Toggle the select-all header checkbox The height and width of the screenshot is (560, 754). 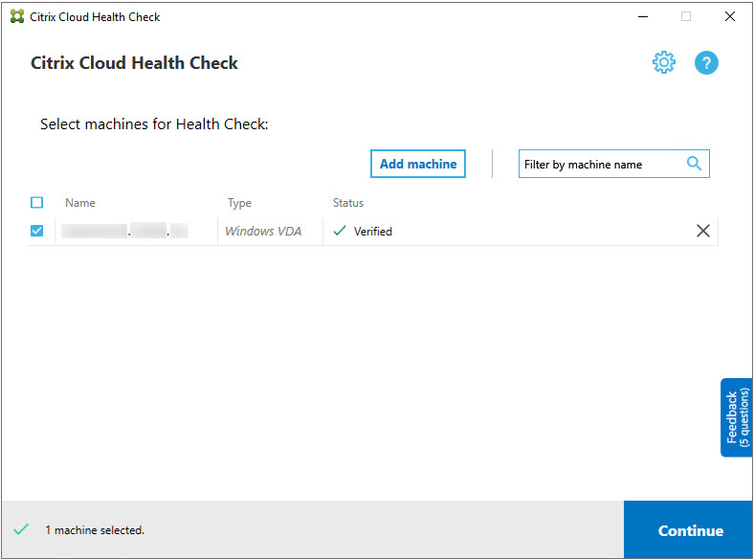click(x=36, y=203)
